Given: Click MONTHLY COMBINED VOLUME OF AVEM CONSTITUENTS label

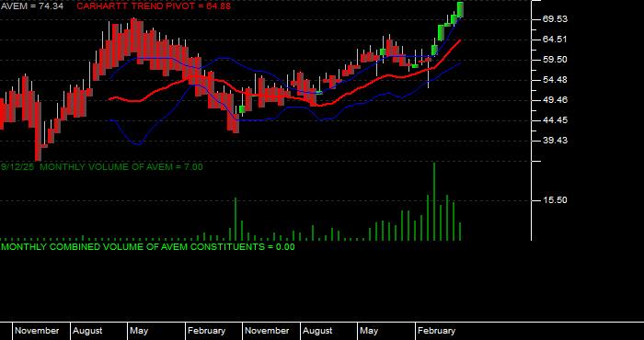Looking at the screenshot, I should 148,247.
